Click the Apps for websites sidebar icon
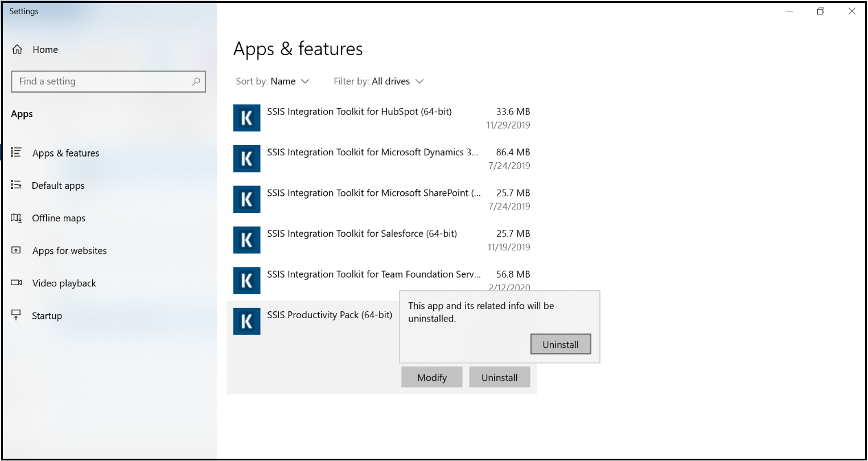The width and height of the screenshot is (868, 461). [17, 250]
